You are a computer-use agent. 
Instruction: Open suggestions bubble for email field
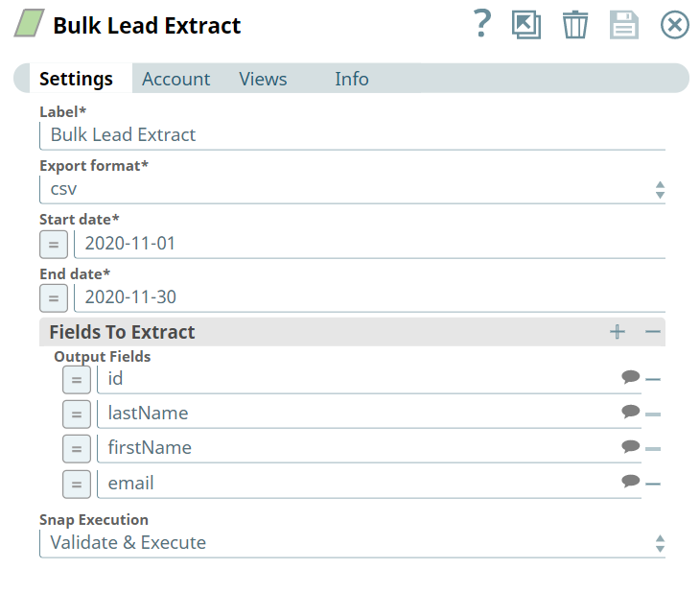point(630,482)
